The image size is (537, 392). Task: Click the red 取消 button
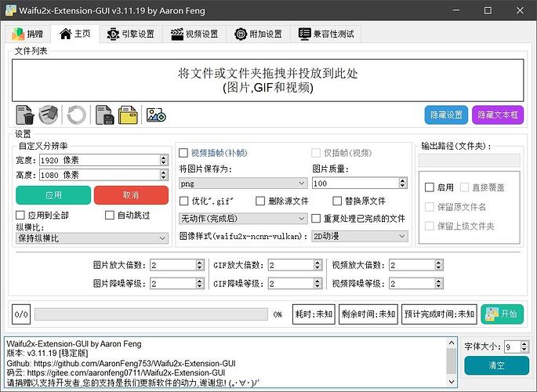(x=131, y=195)
